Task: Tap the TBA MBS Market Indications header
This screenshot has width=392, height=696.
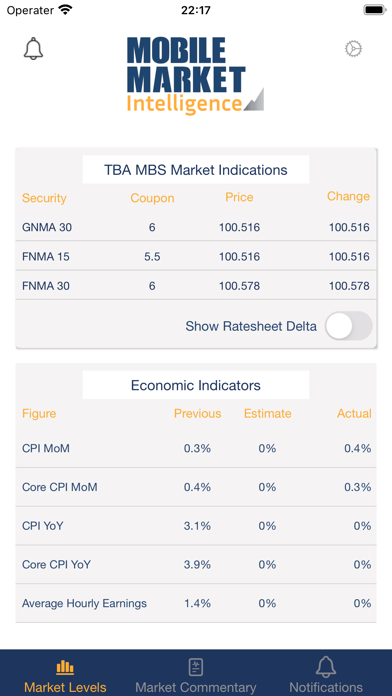Action: tap(196, 170)
